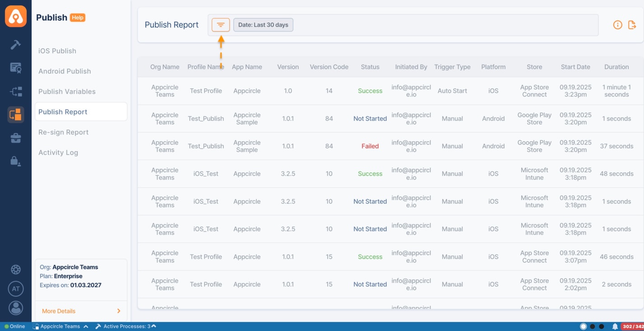Open the Enterprise App Store briefcase icon

pyautogui.click(x=16, y=138)
